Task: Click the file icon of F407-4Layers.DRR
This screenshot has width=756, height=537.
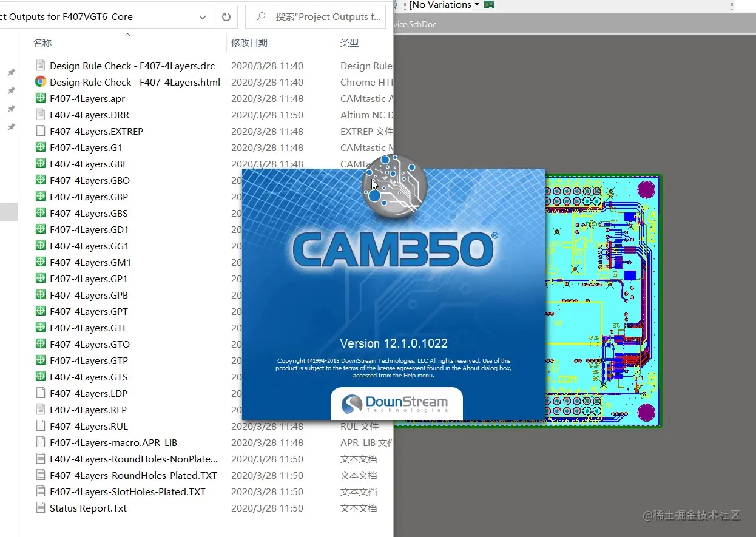Action: pyautogui.click(x=41, y=115)
